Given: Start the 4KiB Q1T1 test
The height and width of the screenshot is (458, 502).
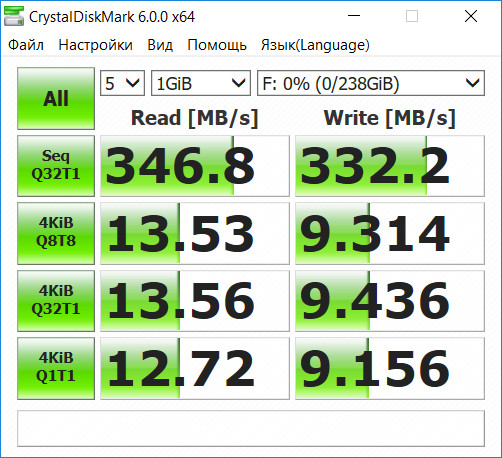Looking at the screenshot, I should tap(56, 368).
